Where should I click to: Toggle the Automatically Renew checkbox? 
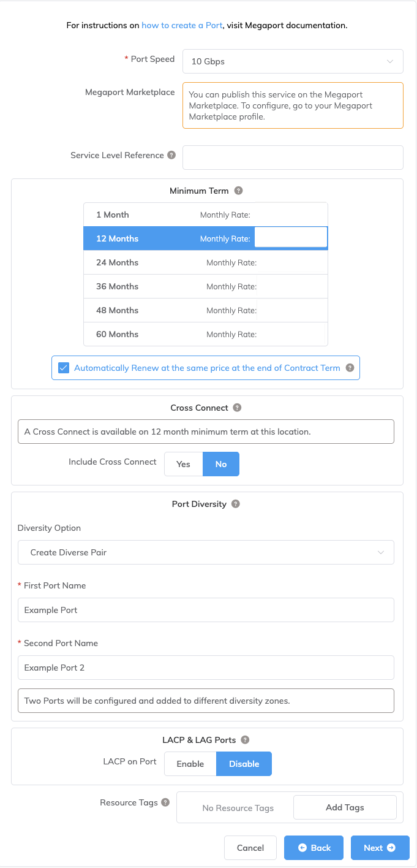64,368
